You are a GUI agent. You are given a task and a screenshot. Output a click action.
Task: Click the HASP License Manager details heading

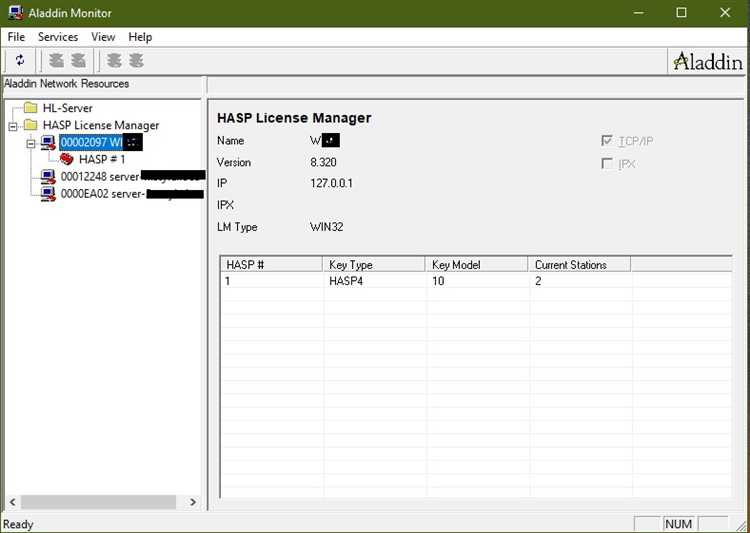click(x=294, y=118)
